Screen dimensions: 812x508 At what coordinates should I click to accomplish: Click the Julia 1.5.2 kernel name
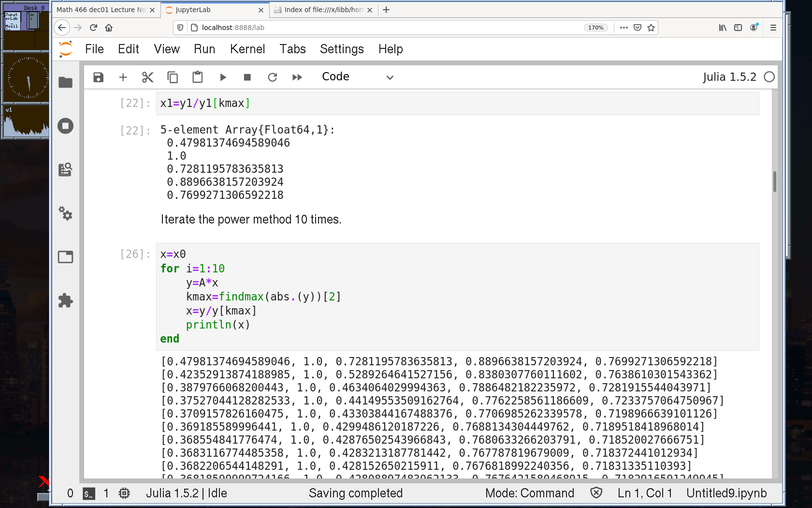tap(729, 77)
